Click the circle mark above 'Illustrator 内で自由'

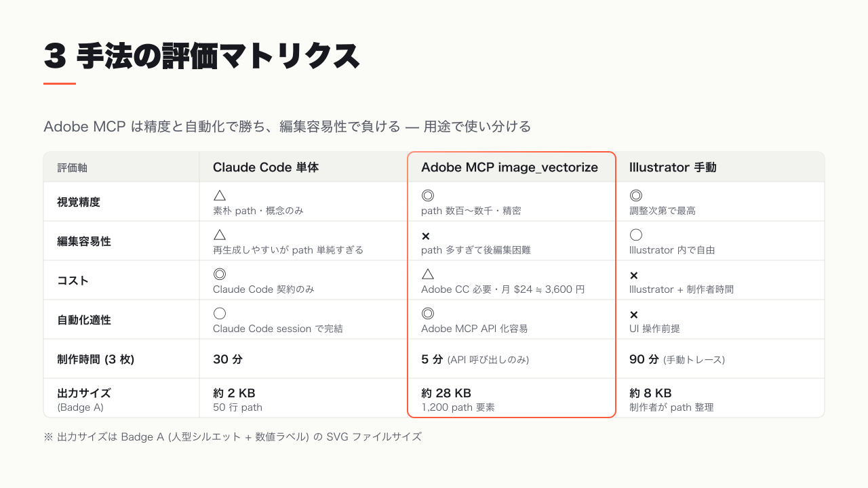coord(635,235)
